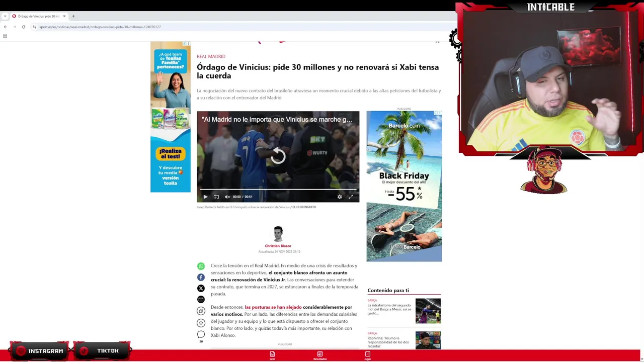Seek along the video progress bar
The height and width of the screenshot is (362, 644).
[x=278, y=190]
